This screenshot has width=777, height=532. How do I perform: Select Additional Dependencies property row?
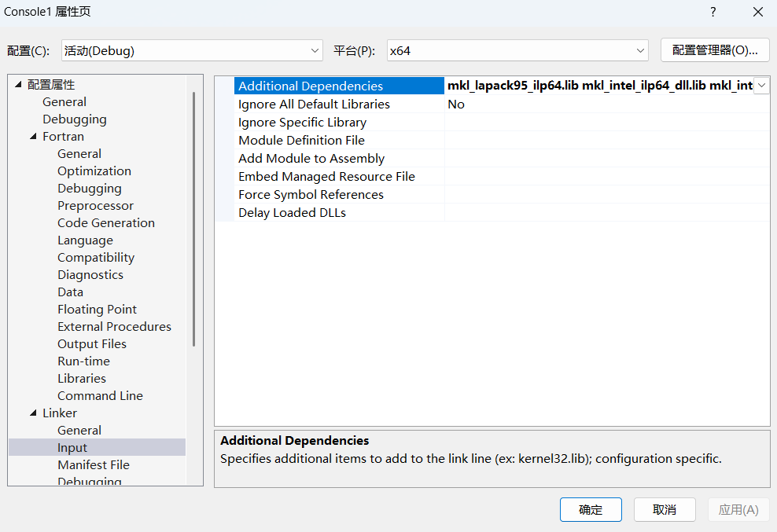pos(339,86)
